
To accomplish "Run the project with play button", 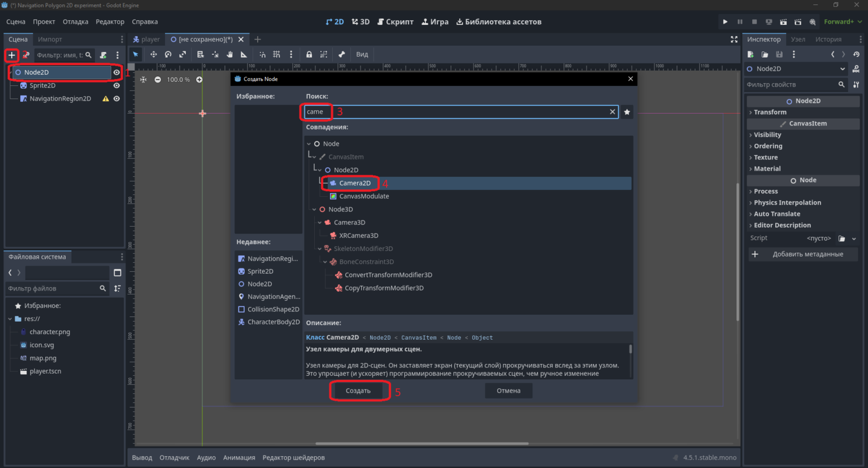I will [x=725, y=21].
